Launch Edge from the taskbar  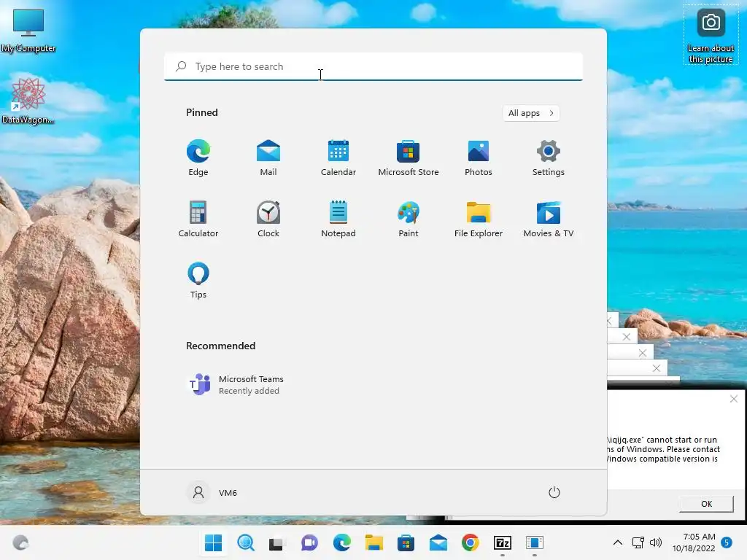(x=342, y=542)
